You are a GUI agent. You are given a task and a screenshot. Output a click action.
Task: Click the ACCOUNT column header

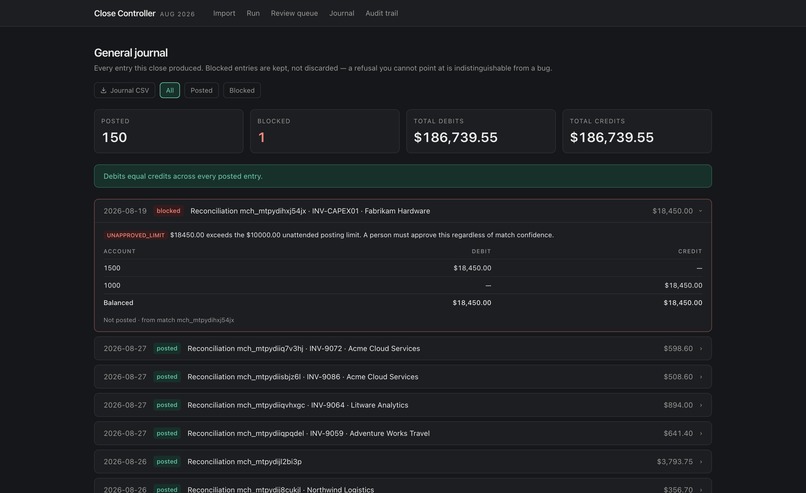pos(119,251)
